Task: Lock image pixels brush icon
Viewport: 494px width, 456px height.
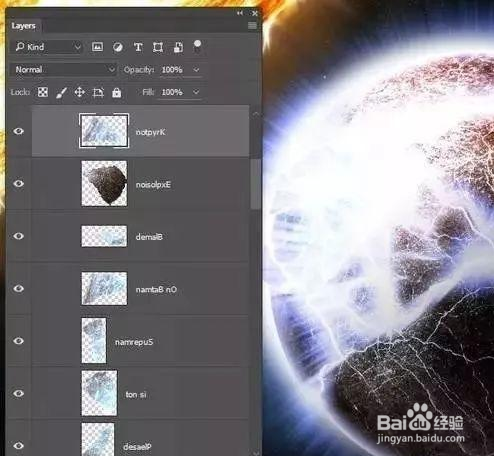Action: tap(61, 92)
